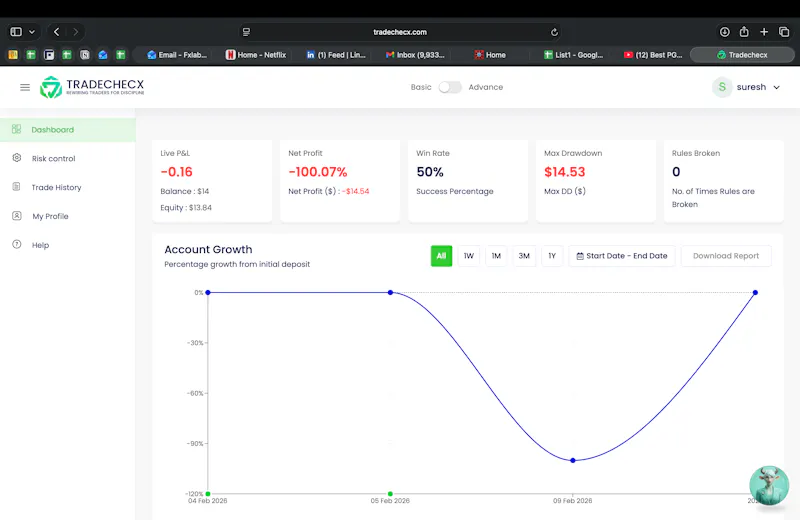The image size is (800, 520).
Task: Show the tab overview icon
Action: pos(784,32)
